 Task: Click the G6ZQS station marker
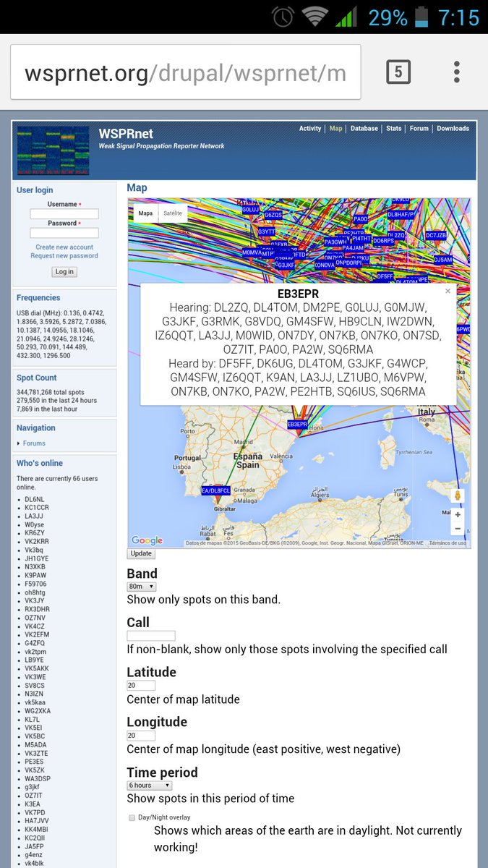(273, 215)
